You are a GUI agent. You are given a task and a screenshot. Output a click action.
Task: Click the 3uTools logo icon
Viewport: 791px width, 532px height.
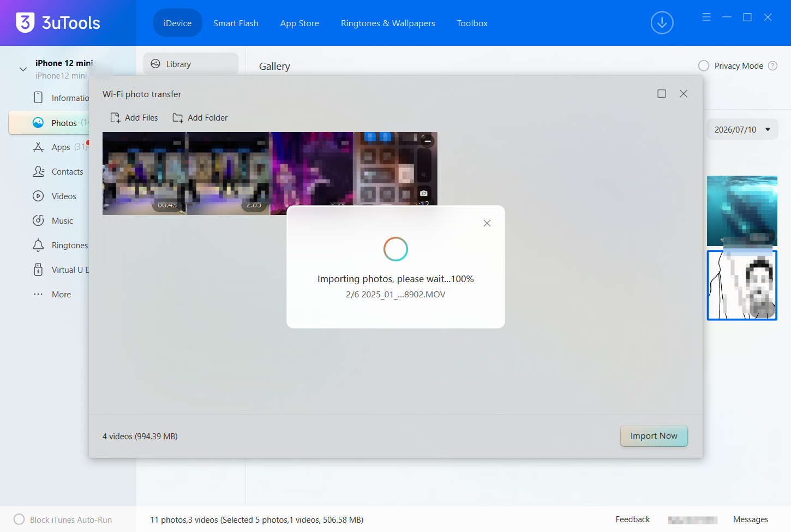25,23
